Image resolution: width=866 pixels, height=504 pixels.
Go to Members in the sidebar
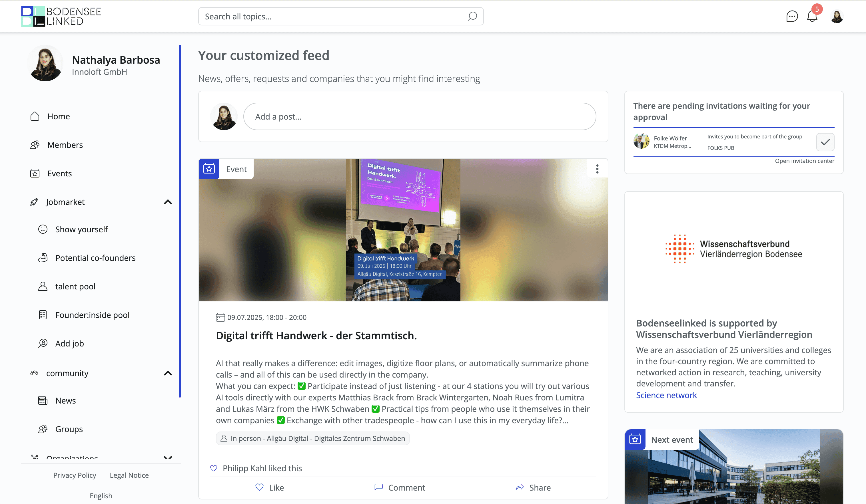coord(65,145)
